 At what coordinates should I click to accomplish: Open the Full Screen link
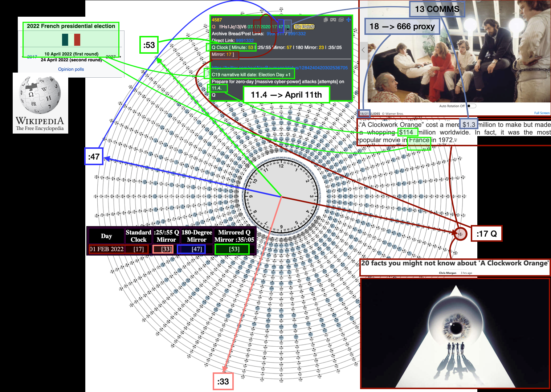point(542,113)
